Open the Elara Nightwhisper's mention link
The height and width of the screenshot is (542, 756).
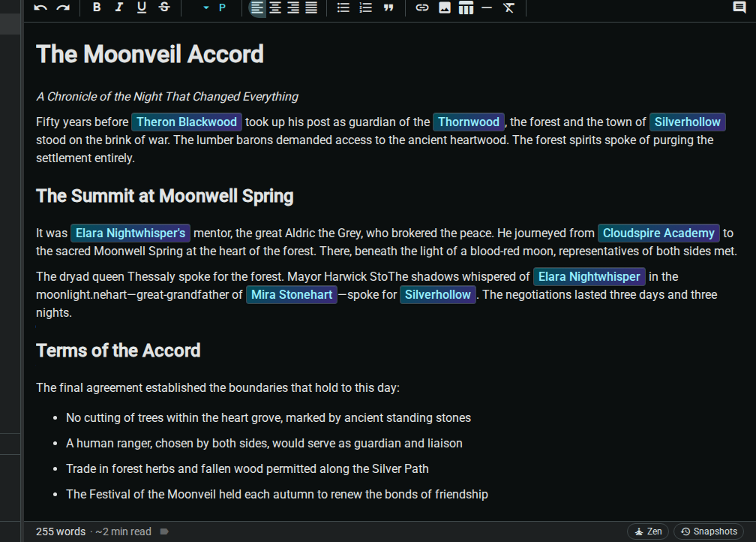pos(130,233)
